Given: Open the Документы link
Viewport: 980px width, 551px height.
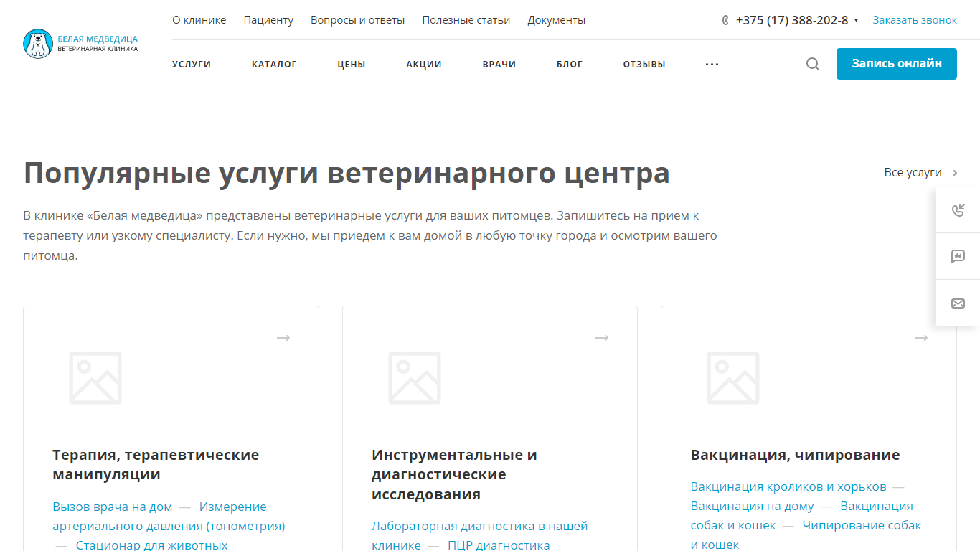Looking at the screenshot, I should [x=557, y=20].
